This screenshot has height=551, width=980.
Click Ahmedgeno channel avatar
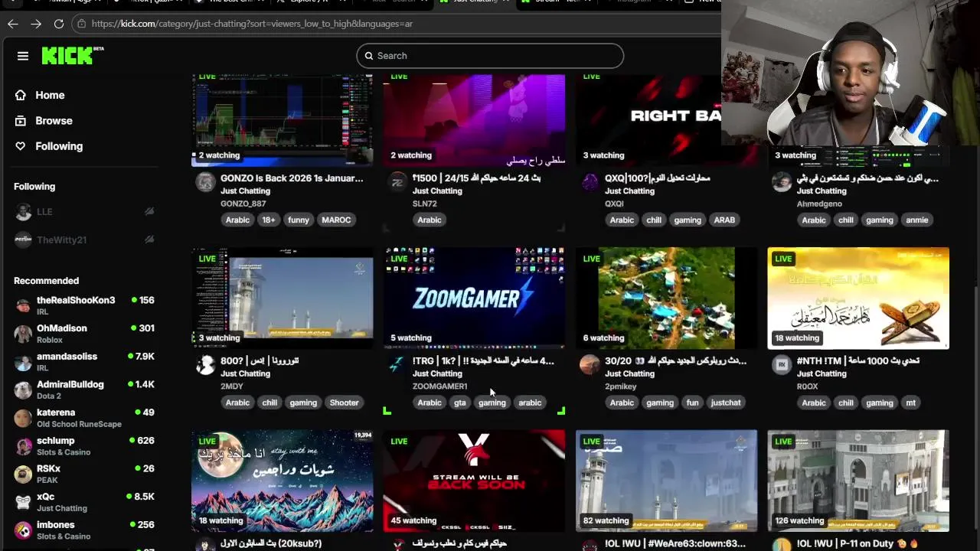point(782,182)
